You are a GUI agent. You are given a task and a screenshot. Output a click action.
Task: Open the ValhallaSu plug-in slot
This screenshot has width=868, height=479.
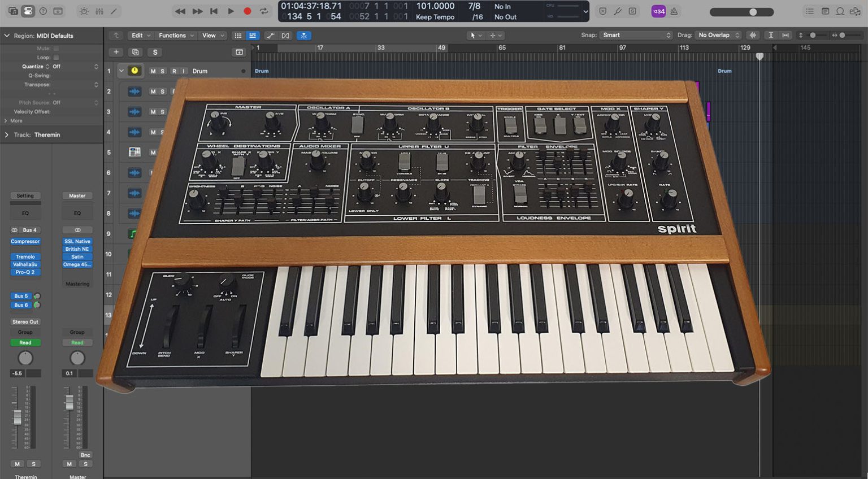pos(25,264)
